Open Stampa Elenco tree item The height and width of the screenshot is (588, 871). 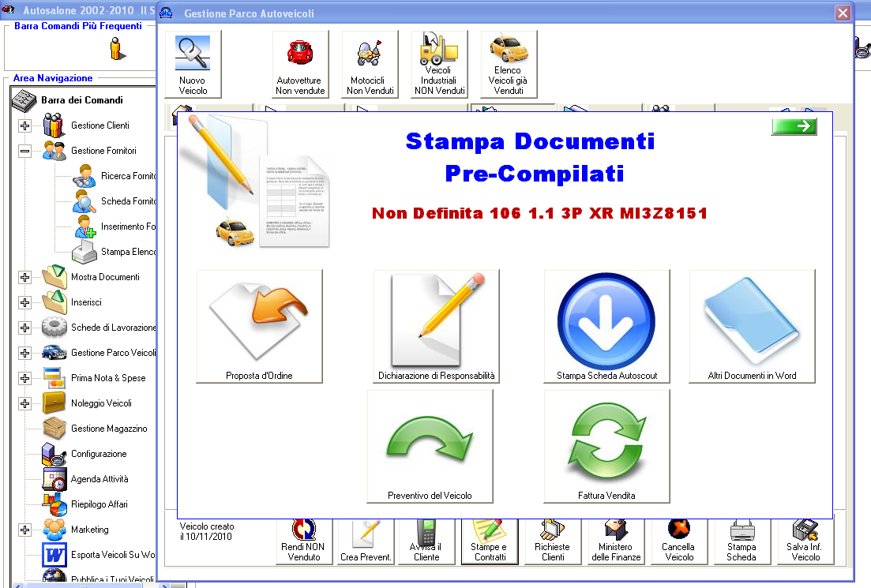pyautogui.click(x=128, y=252)
